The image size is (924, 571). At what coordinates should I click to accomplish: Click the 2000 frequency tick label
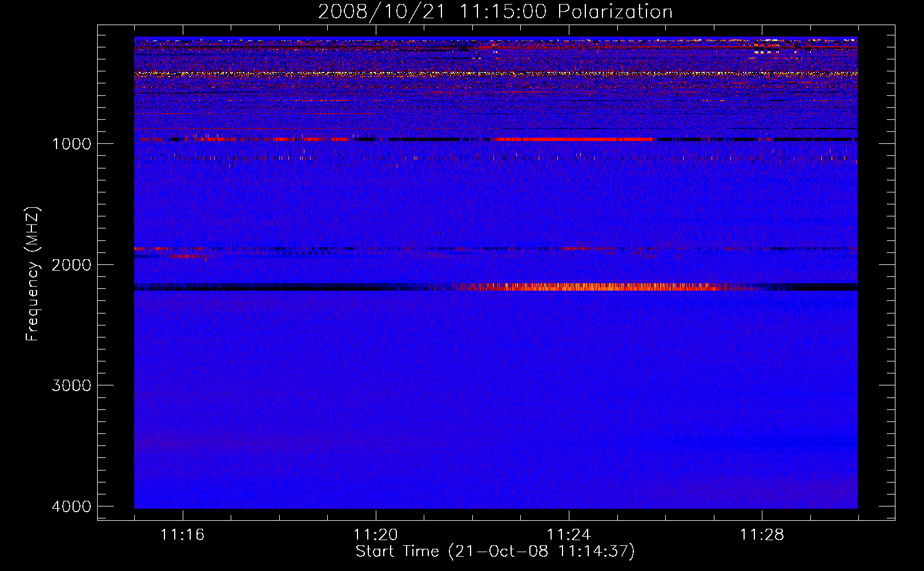point(71,264)
